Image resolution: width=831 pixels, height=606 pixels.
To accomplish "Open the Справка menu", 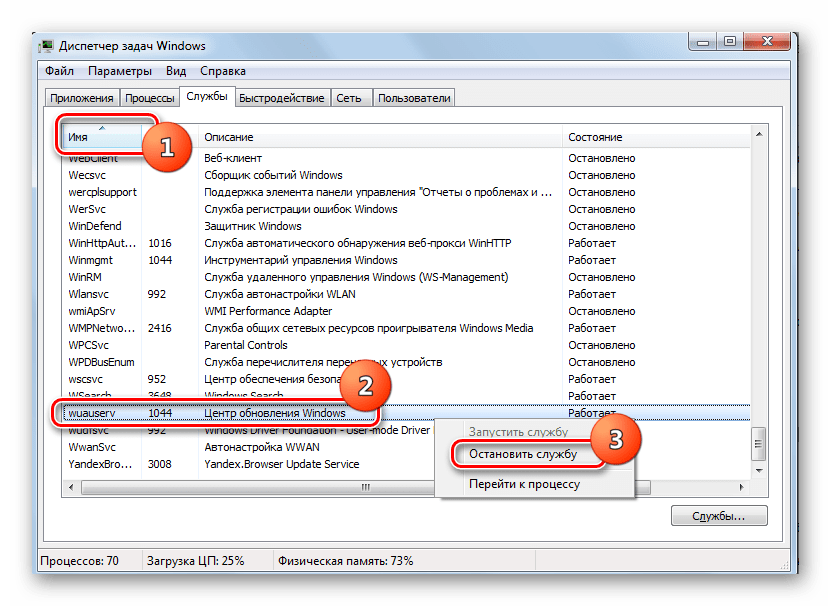I will pyautogui.click(x=223, y=71).
